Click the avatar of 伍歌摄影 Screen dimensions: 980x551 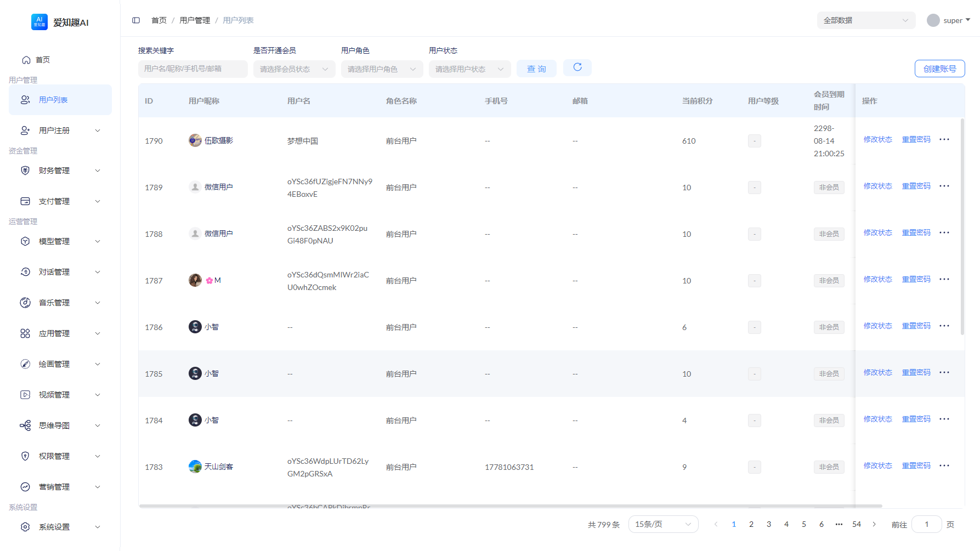click(x=195, y=140)
